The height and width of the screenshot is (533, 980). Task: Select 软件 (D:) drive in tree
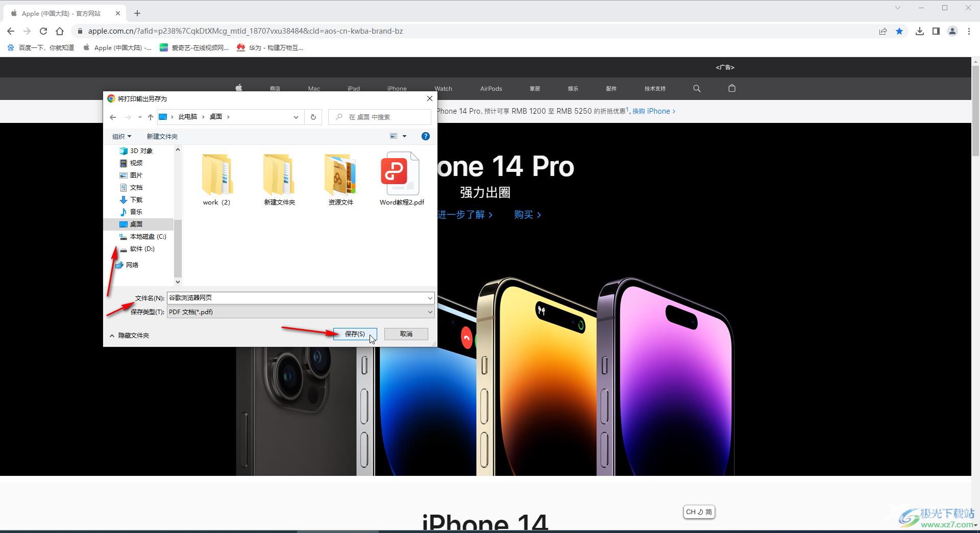click(137, 248)
